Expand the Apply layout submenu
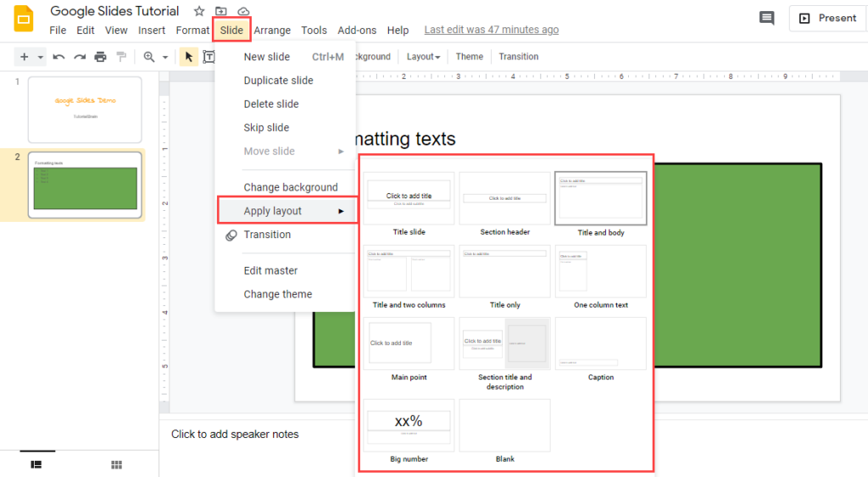 (287, 211)
